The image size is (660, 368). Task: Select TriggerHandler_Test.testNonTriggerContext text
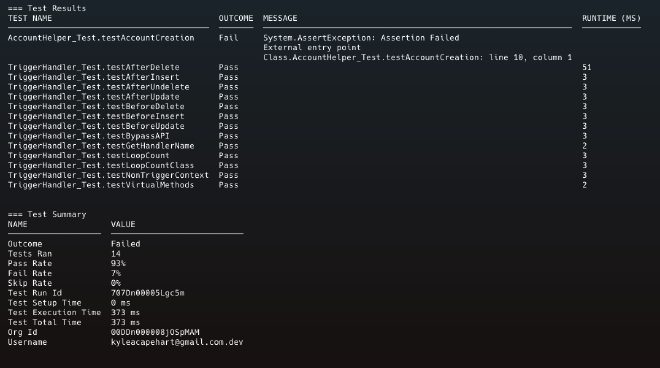[108, 175]
